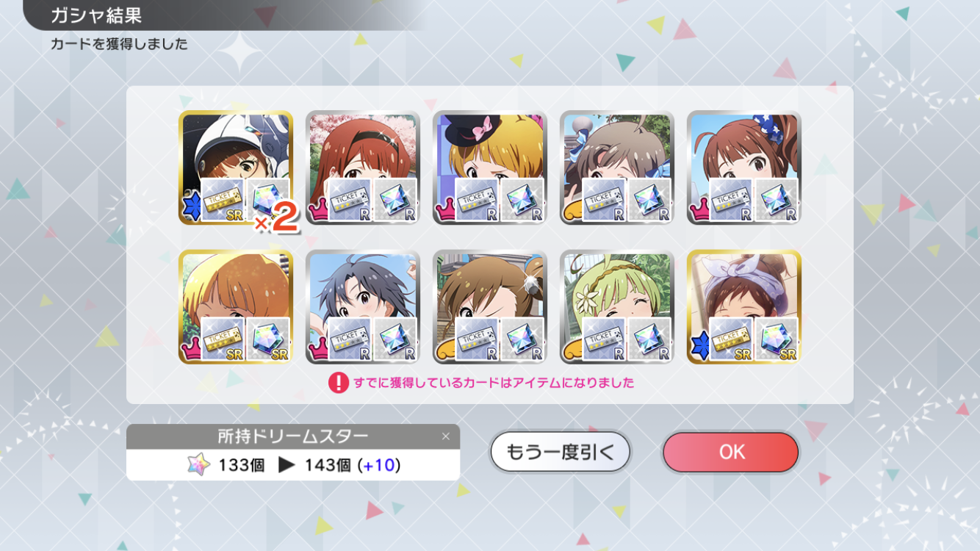Image resolution: width=980 pixels, height=551 pixels.
Task: Select the dark blue-haired girl card
Action: 363,307
